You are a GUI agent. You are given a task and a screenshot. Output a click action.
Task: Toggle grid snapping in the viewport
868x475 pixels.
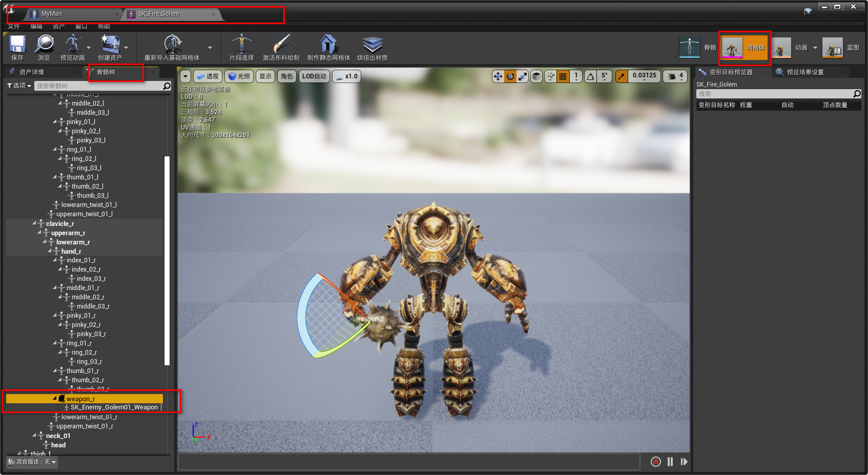[563, 76]
